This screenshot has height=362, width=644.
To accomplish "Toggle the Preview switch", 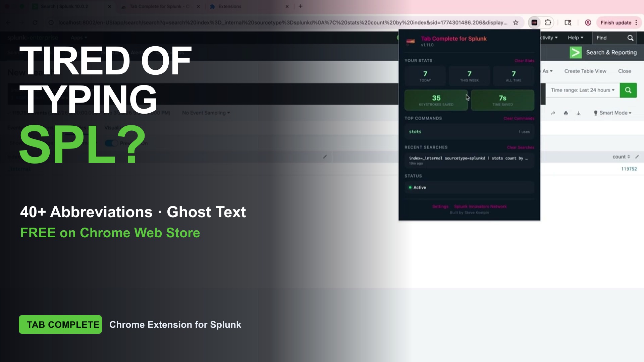I will (111, 143).
